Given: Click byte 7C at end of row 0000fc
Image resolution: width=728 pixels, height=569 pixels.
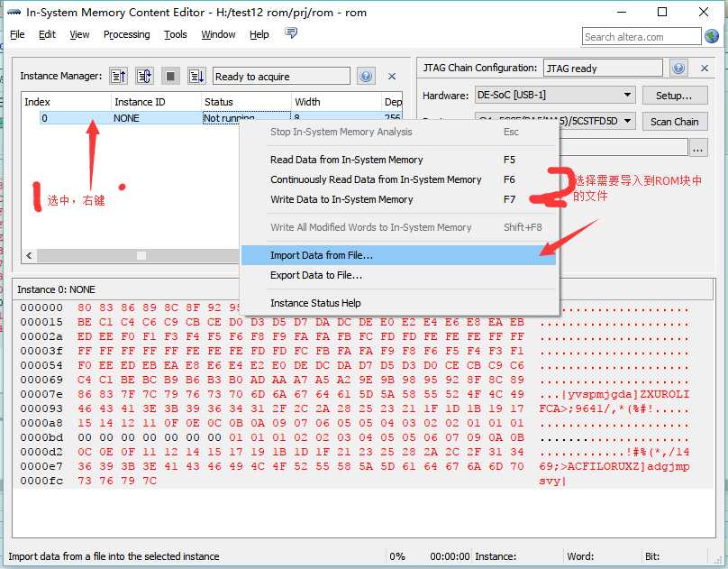Looking at the screenshot, I should tap(150, 481).
